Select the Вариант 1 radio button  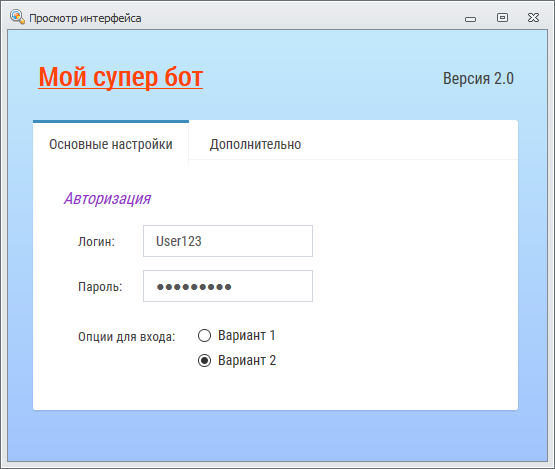[x=204, y=335]
